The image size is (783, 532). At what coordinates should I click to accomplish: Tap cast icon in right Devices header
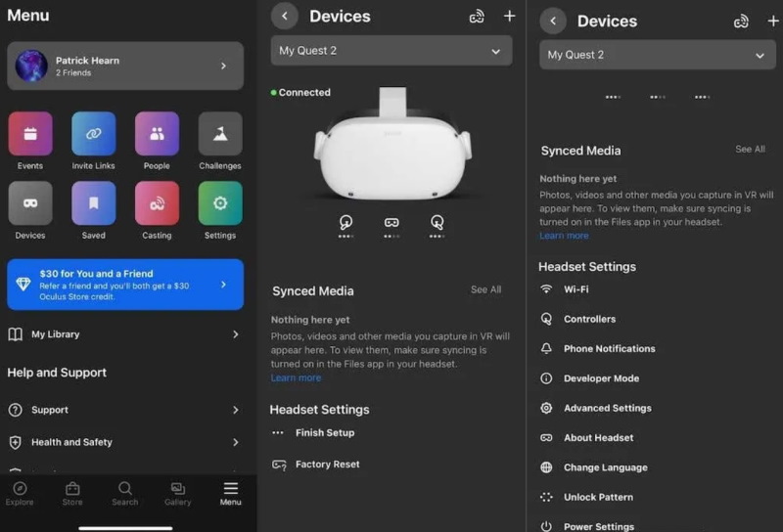coord(741,22)
